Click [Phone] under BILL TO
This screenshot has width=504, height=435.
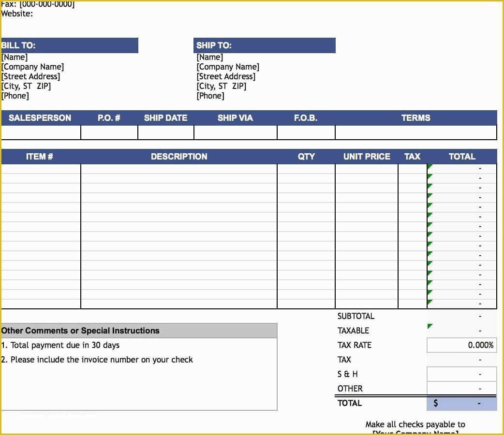point(15,96)
